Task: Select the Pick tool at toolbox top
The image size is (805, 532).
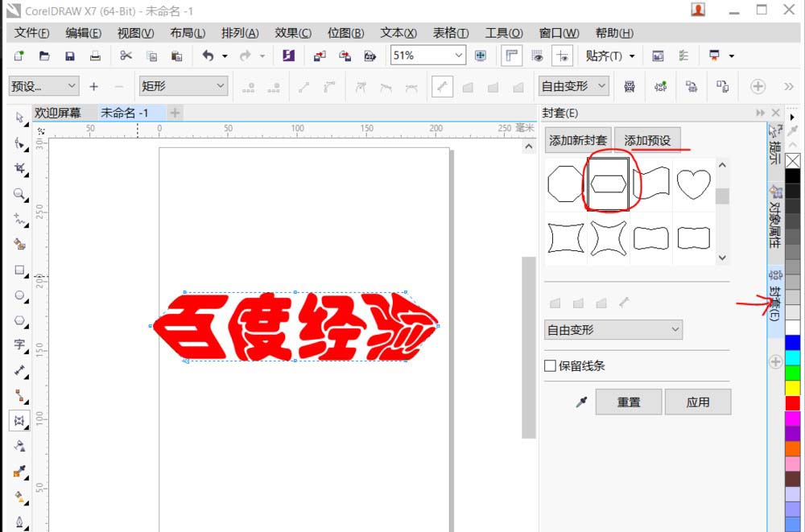Action: click(x=20, y=118)
